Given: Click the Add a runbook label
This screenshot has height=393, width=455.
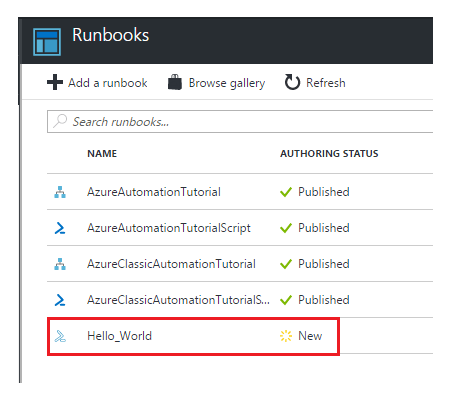Looking at the screenshot, I should click(108, 83).
